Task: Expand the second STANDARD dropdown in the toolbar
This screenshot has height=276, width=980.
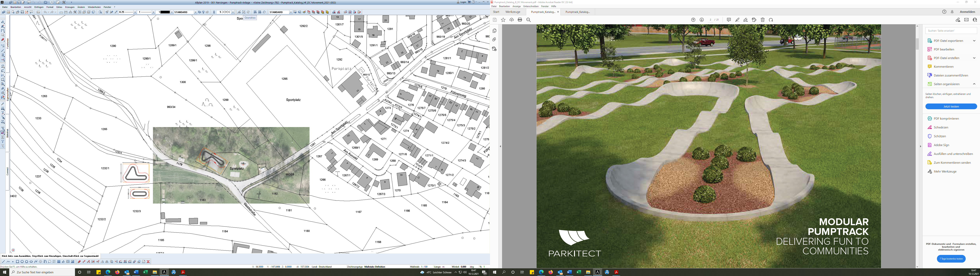Action: click(291, 12)
